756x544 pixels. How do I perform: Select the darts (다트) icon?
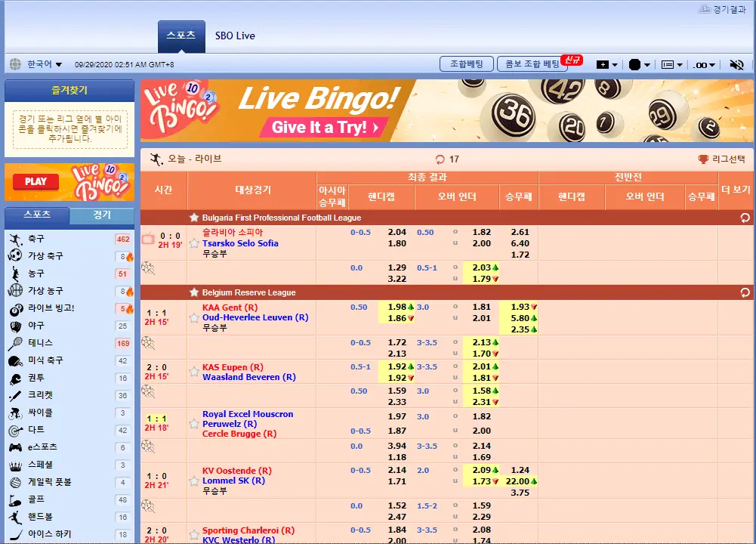15,430
